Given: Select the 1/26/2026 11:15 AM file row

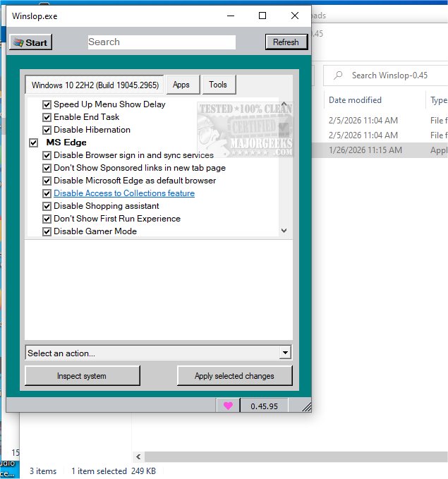Looking at the screenshot, I should pyautogui.click(x=380, y=150).
